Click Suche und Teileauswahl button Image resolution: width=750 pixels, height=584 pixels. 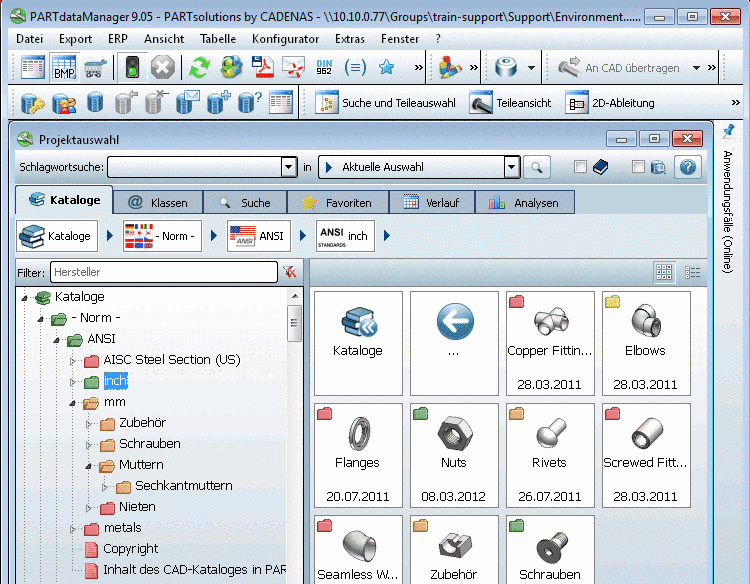point(385,103)
